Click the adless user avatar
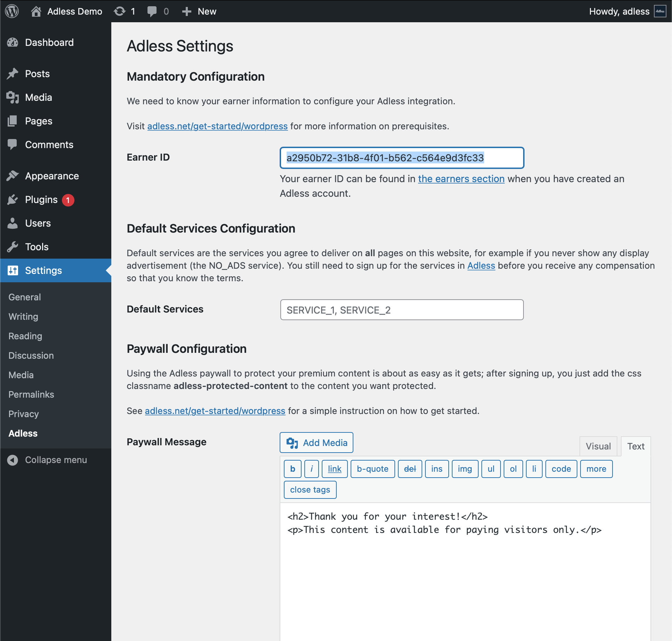Screen dimensions: 672x641 [x=660, y=11]
